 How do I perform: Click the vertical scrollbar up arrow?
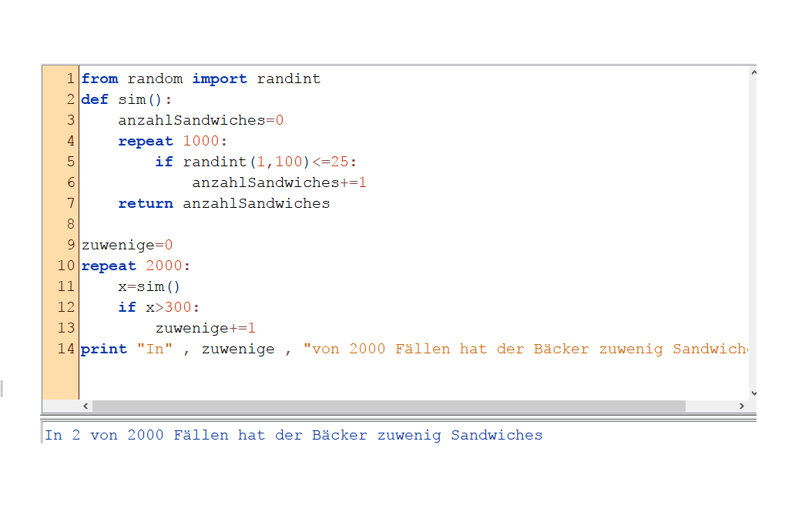point(753,73)
